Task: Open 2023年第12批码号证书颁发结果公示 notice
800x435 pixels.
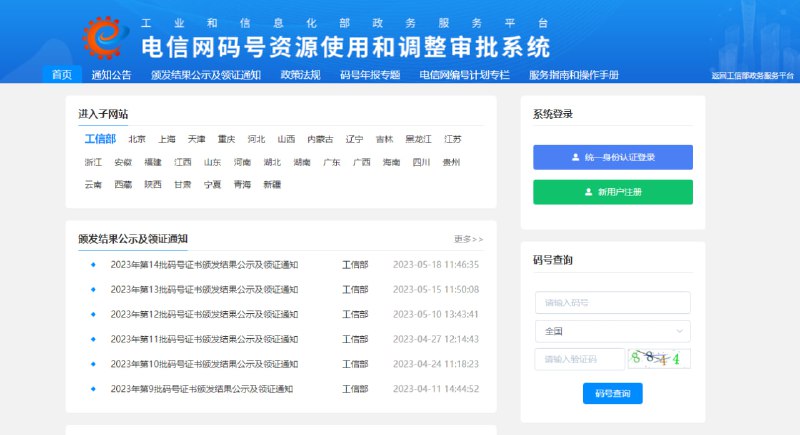Action: pos(204,314)
